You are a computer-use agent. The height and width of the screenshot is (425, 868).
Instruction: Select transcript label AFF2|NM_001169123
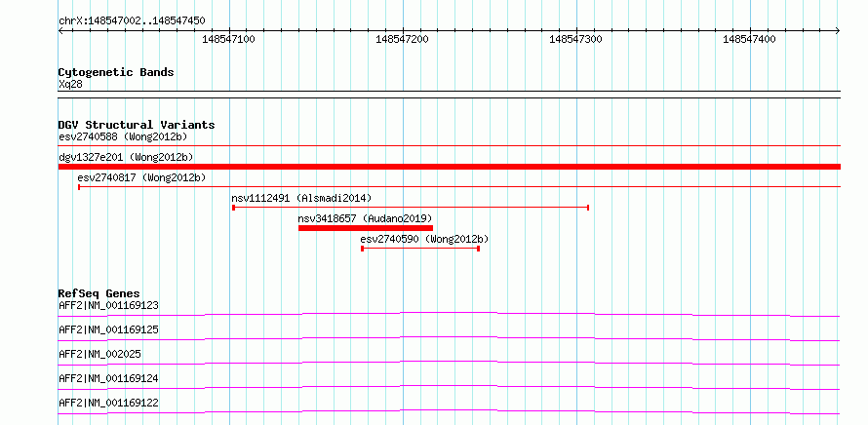pos(108,305)
